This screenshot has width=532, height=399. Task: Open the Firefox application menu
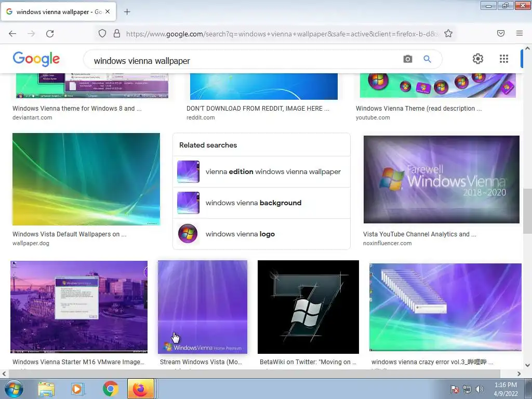coord(519,33)
